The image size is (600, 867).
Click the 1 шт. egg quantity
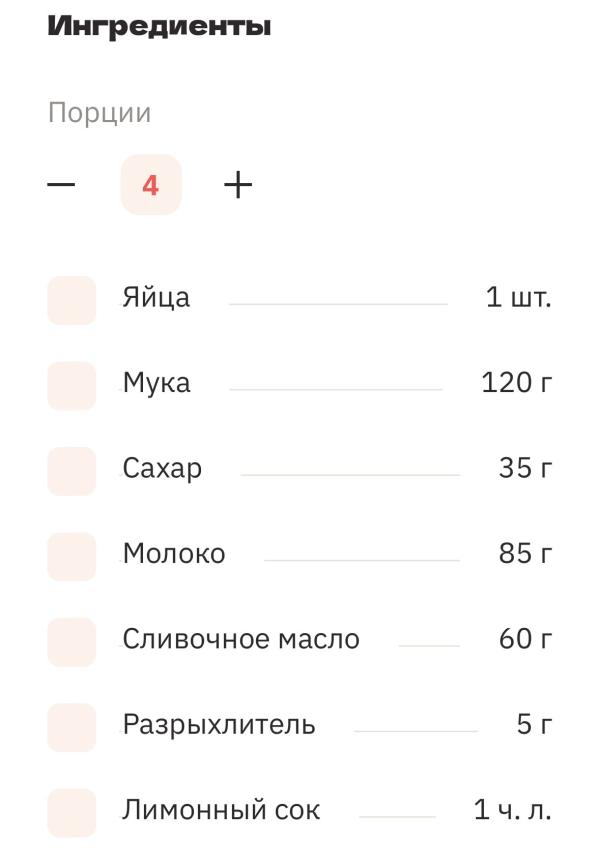pyautogui.click(x=518, y=298)
